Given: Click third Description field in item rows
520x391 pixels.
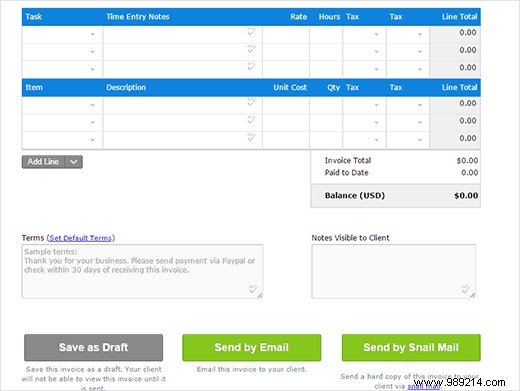Looking at the screenshot, I should click(182, 140).
